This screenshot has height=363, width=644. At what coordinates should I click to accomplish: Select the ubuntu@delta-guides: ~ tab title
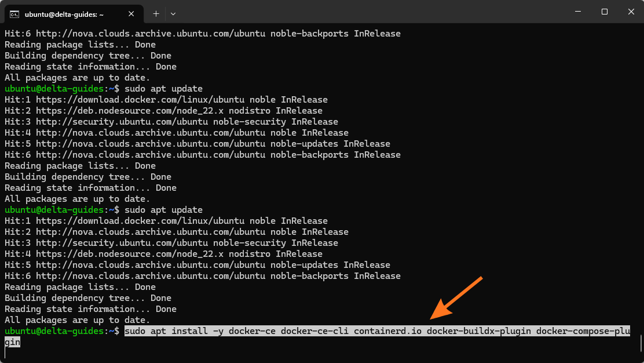tap(64, 14)
